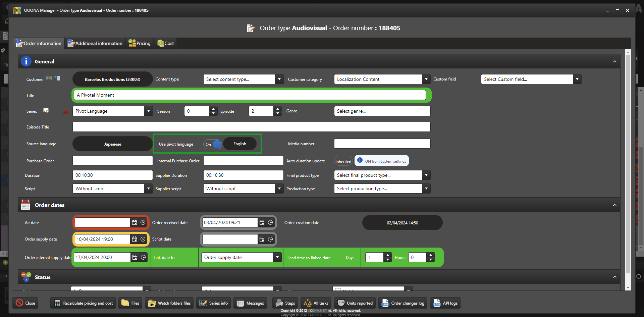Collapse the General section

pos(614,62)
